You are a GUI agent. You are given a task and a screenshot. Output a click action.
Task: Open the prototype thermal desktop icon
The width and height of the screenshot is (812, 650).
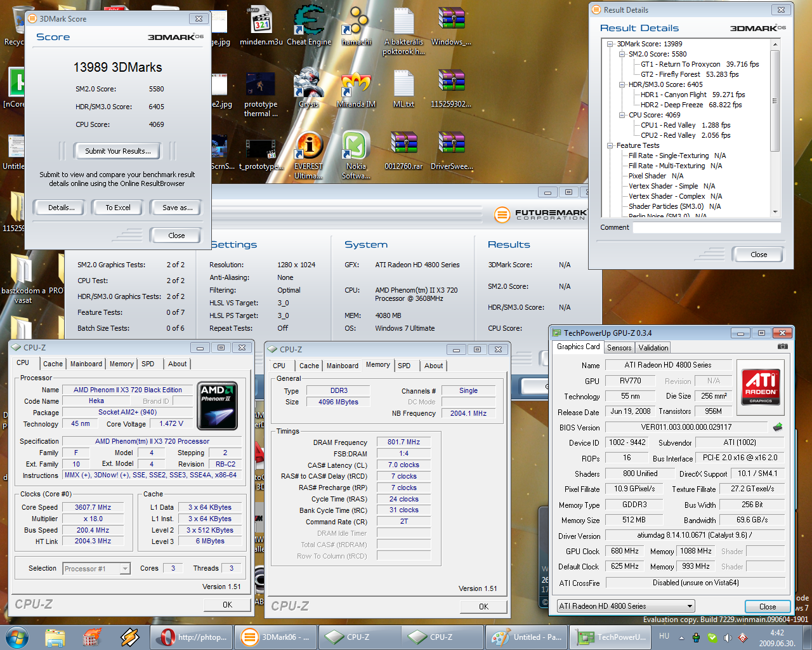(x=261, y=94)
